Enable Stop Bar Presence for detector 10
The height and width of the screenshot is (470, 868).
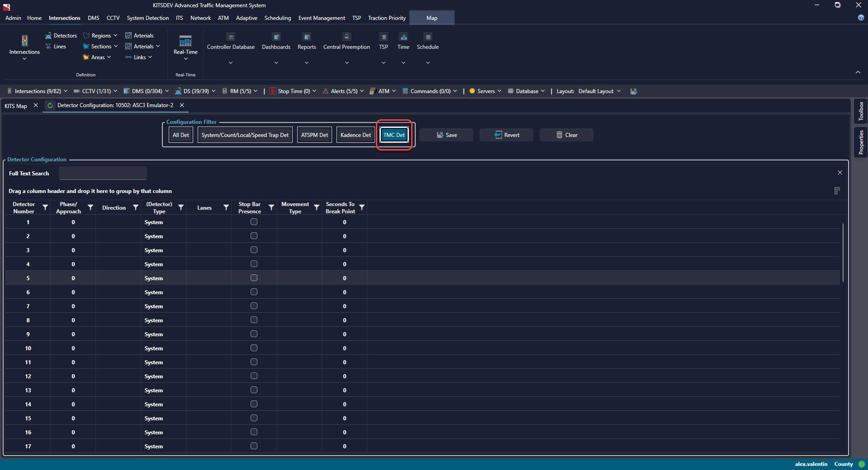[x=254, y=348]
